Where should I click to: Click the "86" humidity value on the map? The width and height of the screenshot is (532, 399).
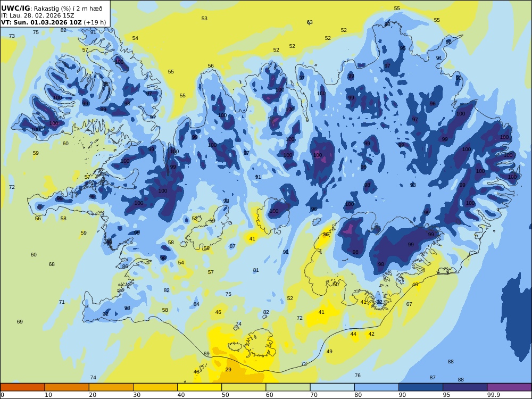click(x=125, y=267)
